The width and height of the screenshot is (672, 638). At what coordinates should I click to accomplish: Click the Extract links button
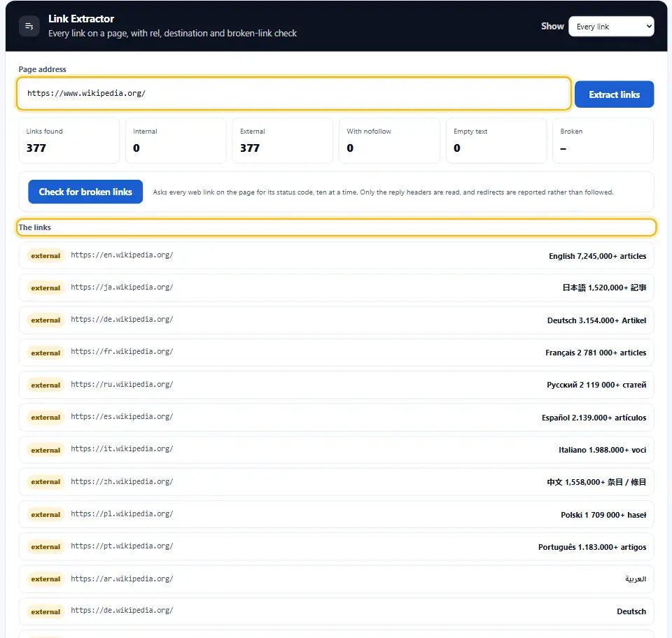pyautogui.click(x=614, y=94)
